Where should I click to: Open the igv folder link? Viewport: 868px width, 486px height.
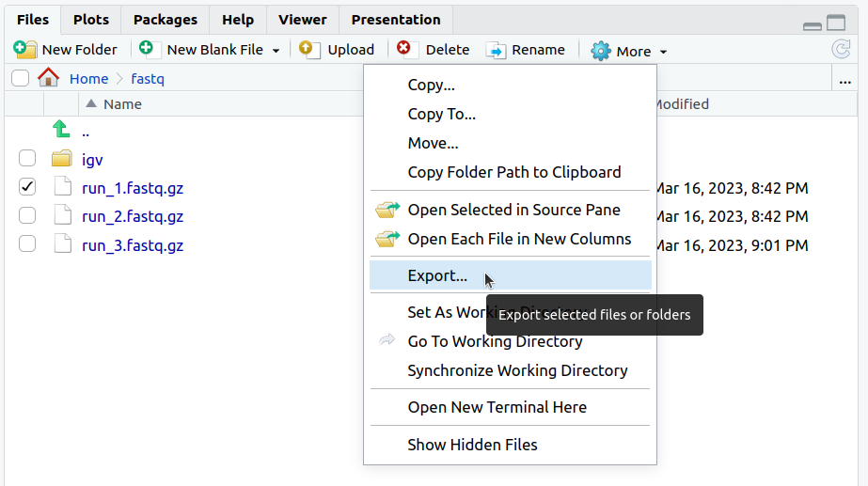pyautogui.click(x=92, y=160)
